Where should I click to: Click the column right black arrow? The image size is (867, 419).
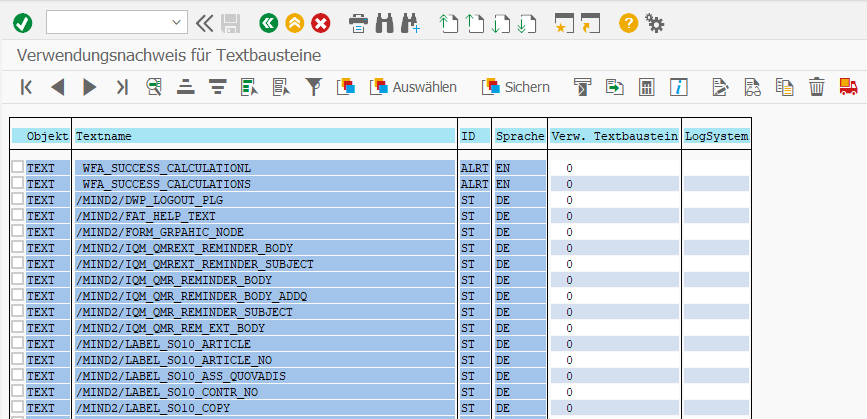90,87
